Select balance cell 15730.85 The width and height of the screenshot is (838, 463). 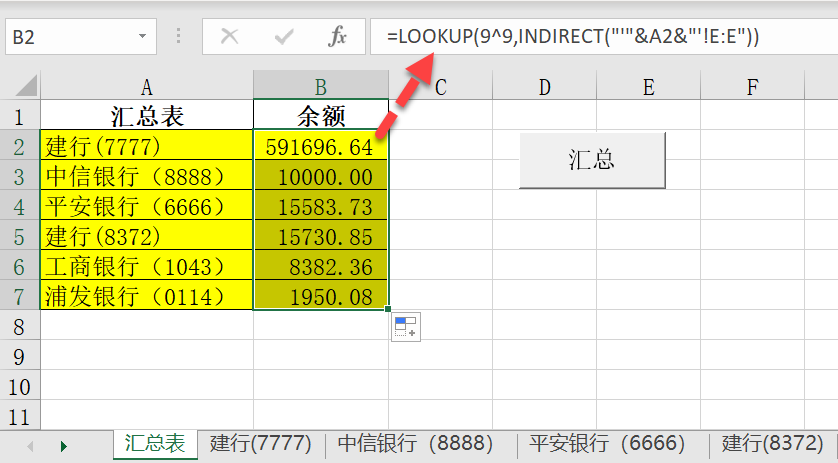(321, 235)
